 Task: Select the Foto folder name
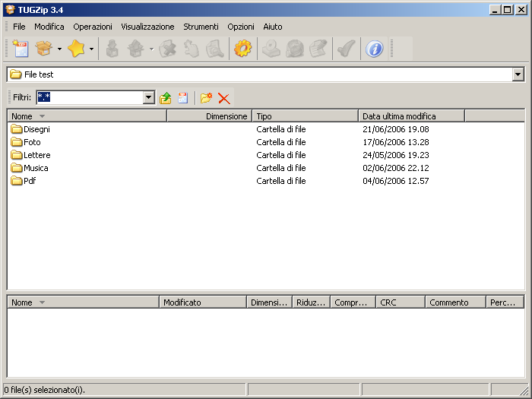(x=32, y=142)
